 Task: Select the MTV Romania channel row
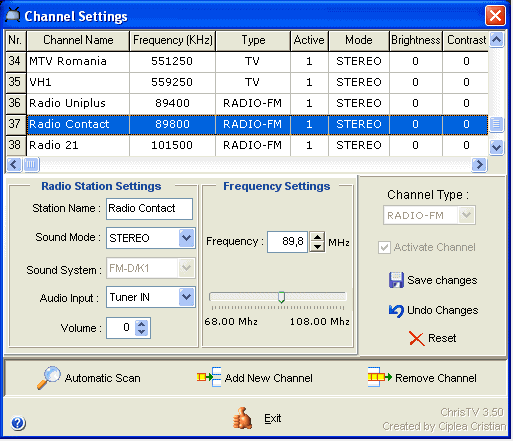pyautogui.click(x=247, y=61)
